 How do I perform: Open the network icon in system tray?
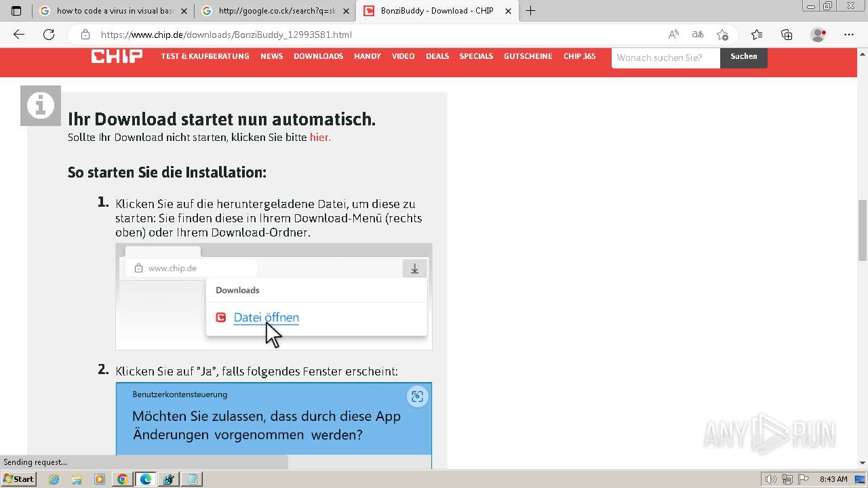pyautogui.click(x=787, y=479)
